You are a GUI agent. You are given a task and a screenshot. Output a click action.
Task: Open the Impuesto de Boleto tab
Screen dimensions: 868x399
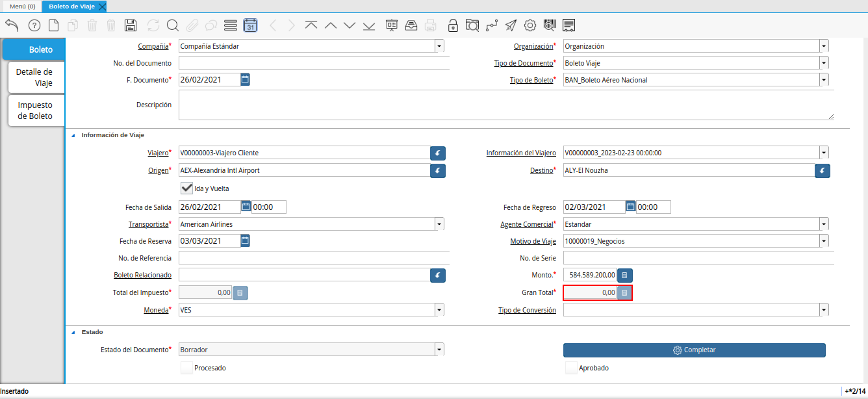(x=35, y=110)
